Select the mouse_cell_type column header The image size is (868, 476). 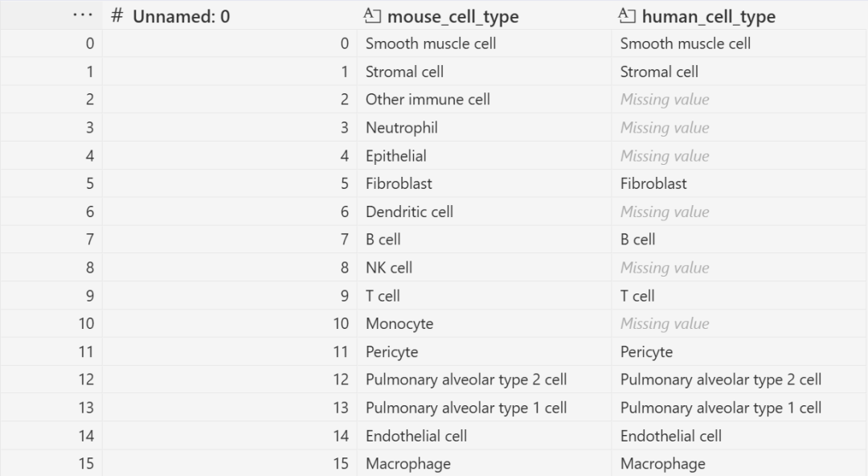tap(452, 16)
